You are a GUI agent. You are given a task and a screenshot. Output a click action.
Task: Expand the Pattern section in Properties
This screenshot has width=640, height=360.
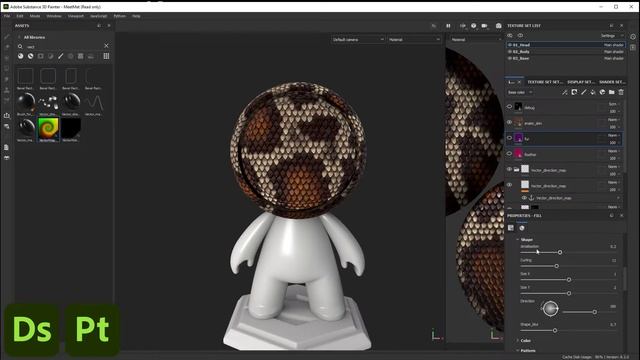(518, 351)
